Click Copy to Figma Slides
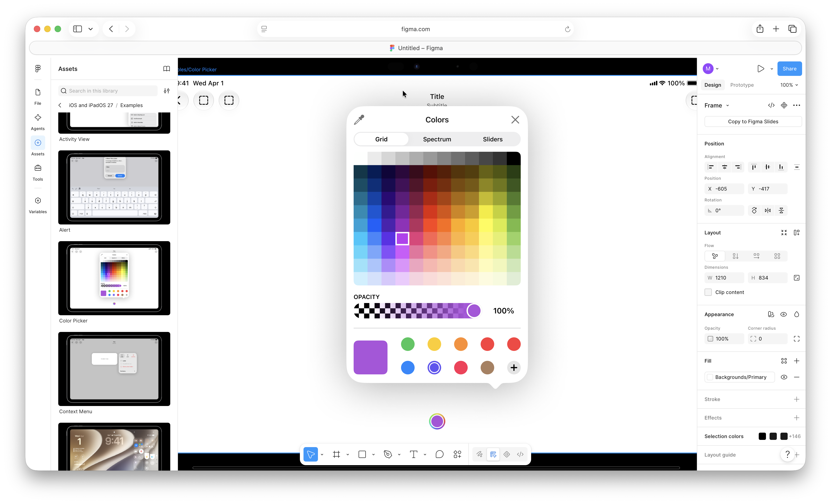Image resolution: width=831 pixels, height=504 pixels. (753, 121)
